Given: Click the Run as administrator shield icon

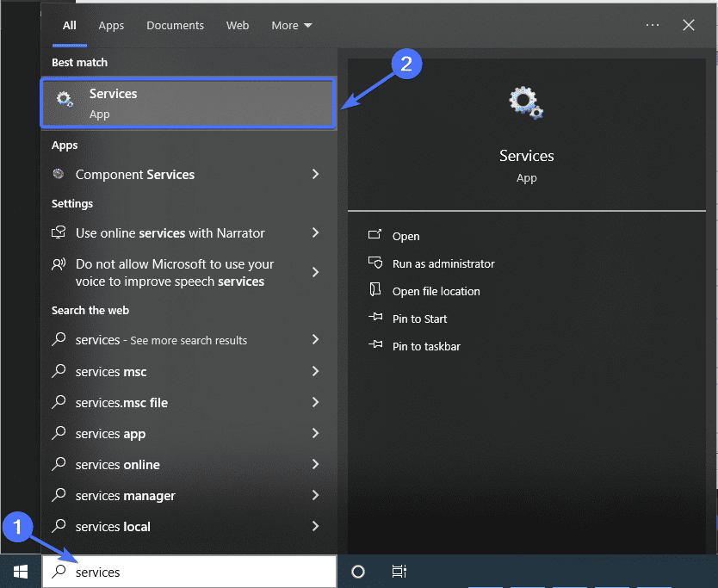Looking at the screenshot, I should pos(375,263).
